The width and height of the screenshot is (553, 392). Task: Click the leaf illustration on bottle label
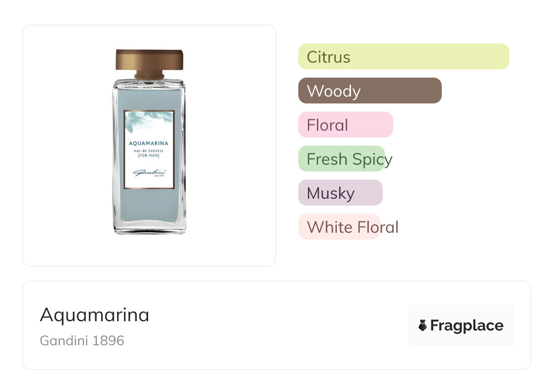(x=144, y=122)
